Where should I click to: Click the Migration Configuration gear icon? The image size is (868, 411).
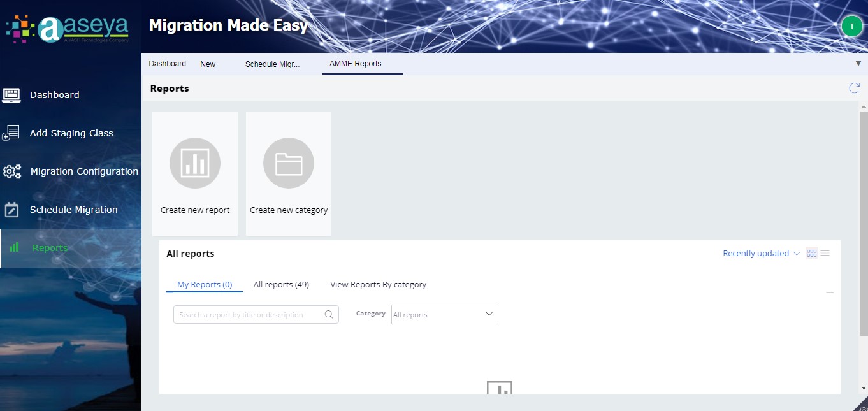12,171
